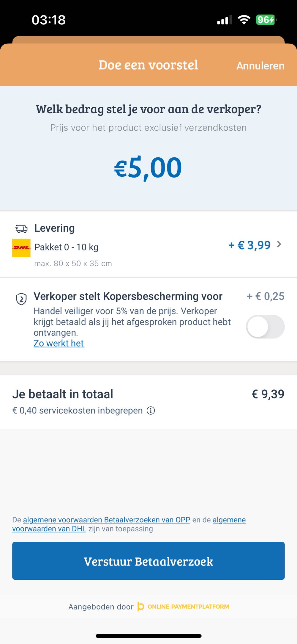Tap the Kopersbescherming shield icon
This screenshot has width=297, height=644.
tap(21, 299)
